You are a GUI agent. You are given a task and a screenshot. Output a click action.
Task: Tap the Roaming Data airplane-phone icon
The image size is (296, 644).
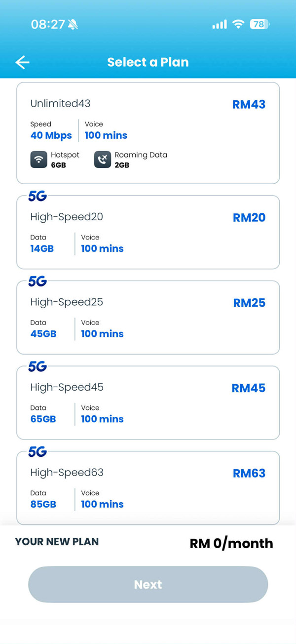coord(103,160)
